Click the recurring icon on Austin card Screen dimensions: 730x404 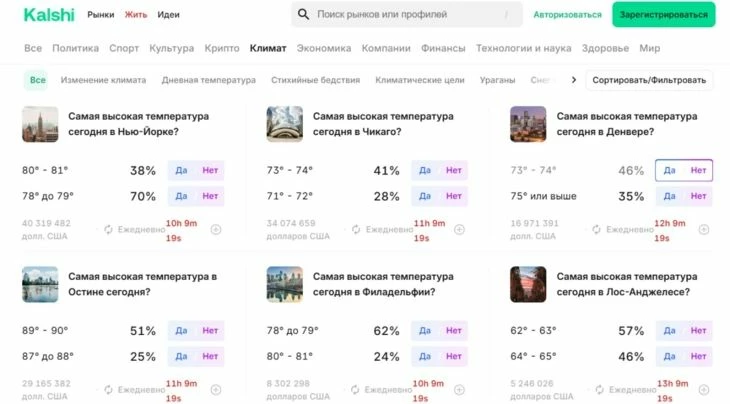pos(108,390)
